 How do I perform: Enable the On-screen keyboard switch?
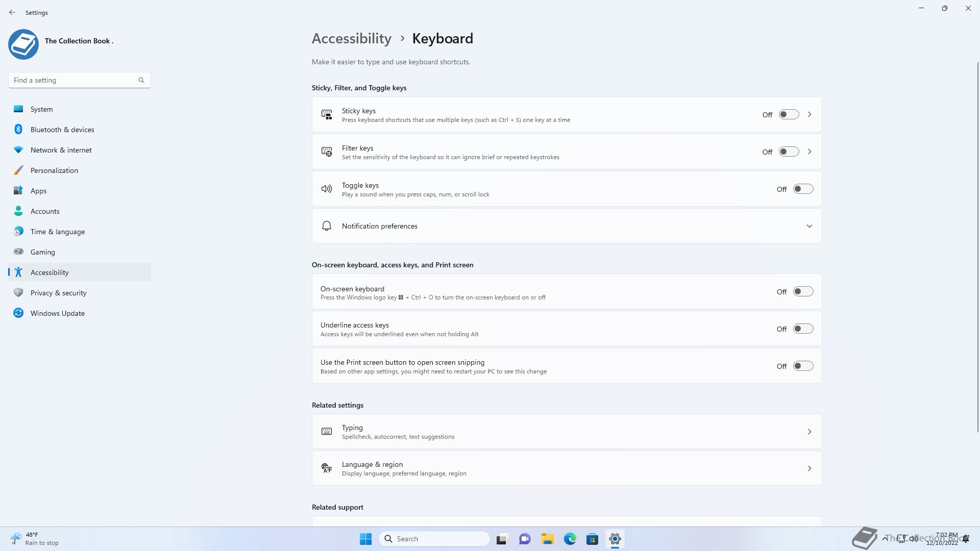coord(803,291)
